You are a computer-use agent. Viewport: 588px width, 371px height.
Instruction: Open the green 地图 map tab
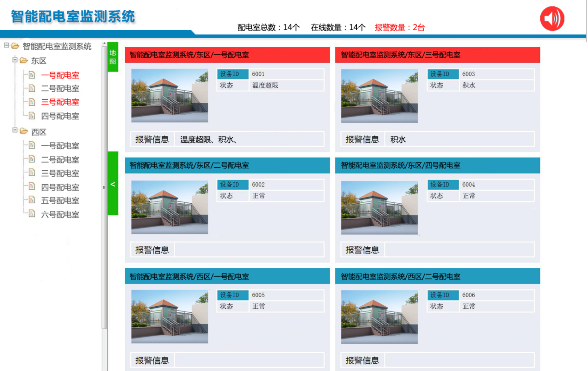pyautogui.click(x=113, y=57)
